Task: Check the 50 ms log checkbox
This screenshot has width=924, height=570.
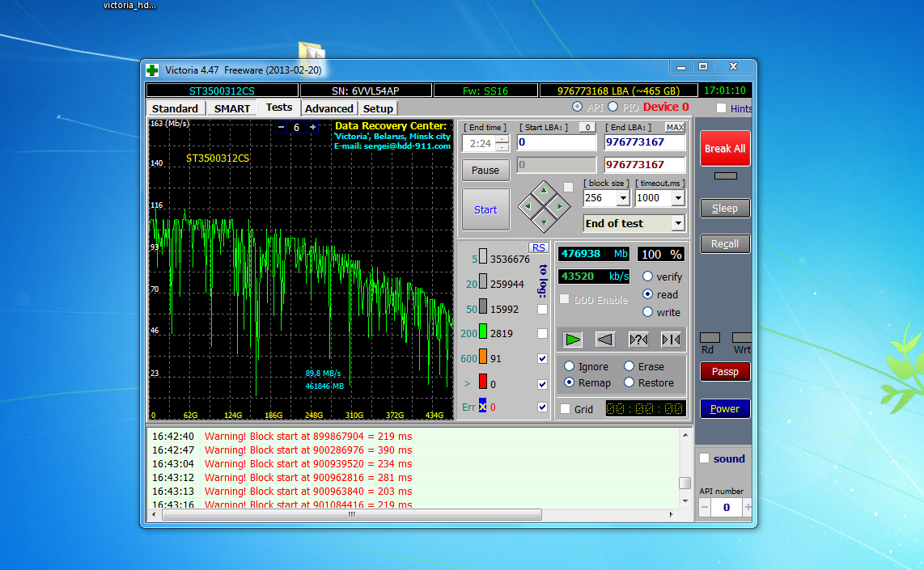Action: pos(543,309)
